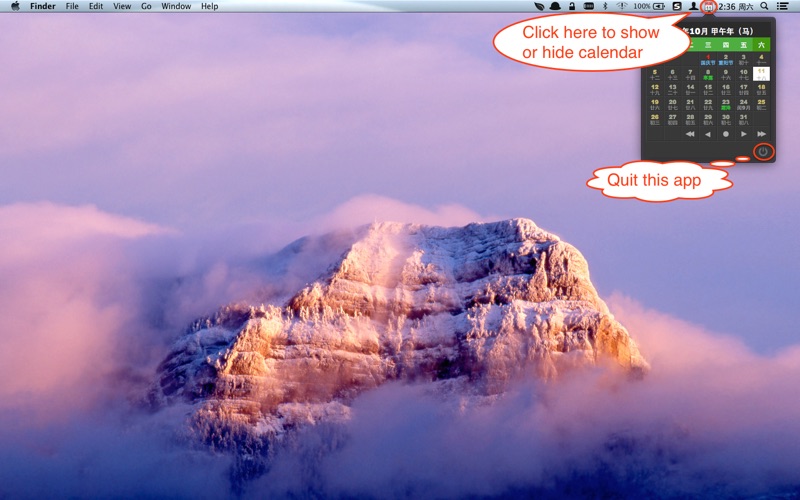This screenshot has width=800, height=500.
Task: Select October 12 in the calendar
Action: click(655, 89)
